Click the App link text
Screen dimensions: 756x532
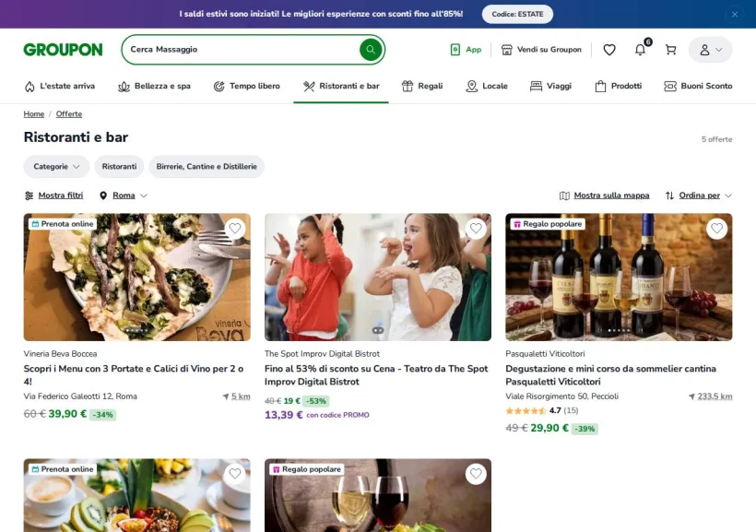(x=474, y=49)
